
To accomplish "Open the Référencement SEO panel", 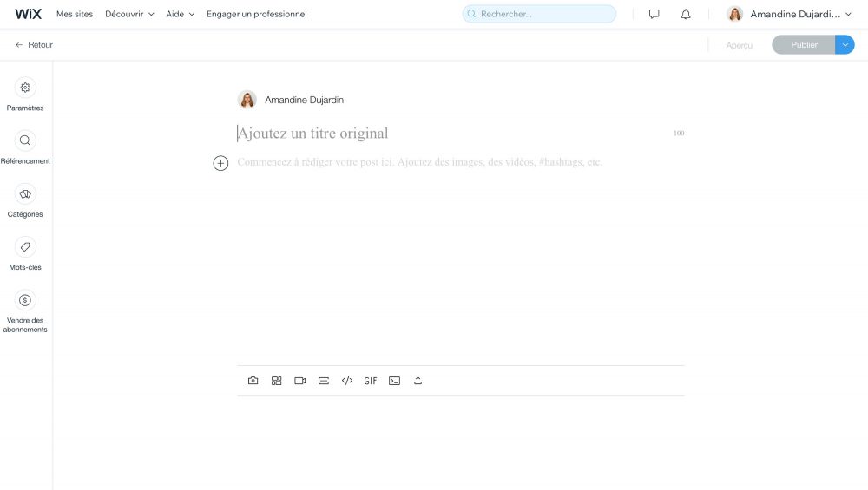I will [25, 140].
